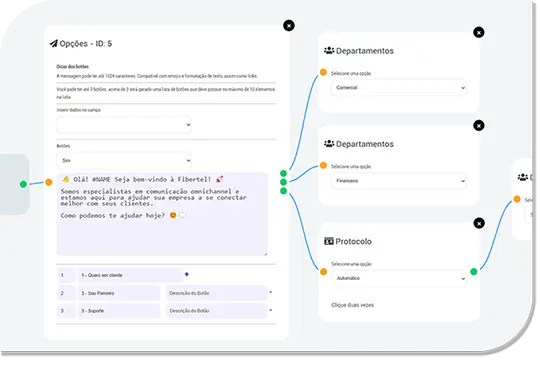This screenshot has height=366, width=540.
Task: Remove the 3 - Suporte button row
Action: click(x=271, y=310)
